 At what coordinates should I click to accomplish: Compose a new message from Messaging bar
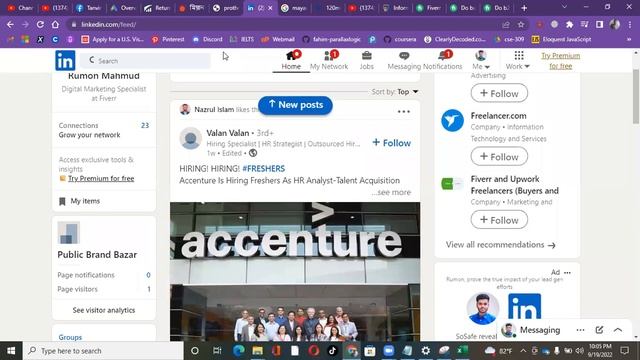click(599, 330)
